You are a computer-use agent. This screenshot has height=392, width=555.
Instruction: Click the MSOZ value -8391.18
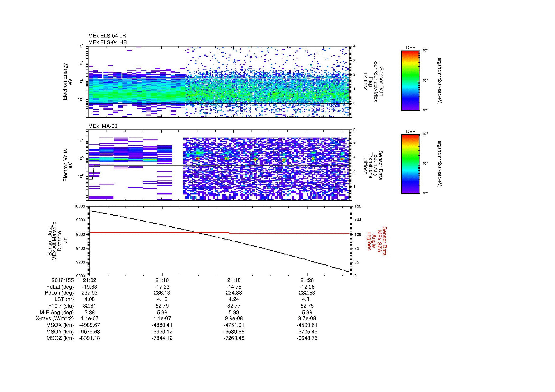(90, 338)
